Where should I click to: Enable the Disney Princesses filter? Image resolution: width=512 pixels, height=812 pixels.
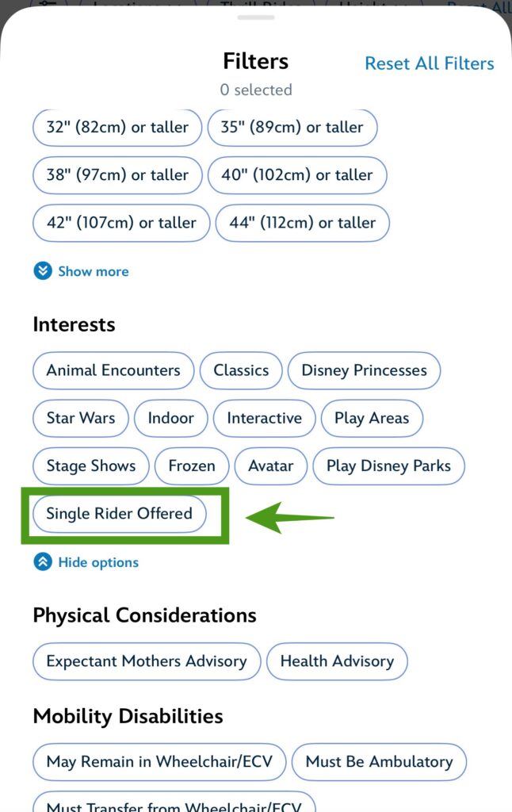click(364, 370)
